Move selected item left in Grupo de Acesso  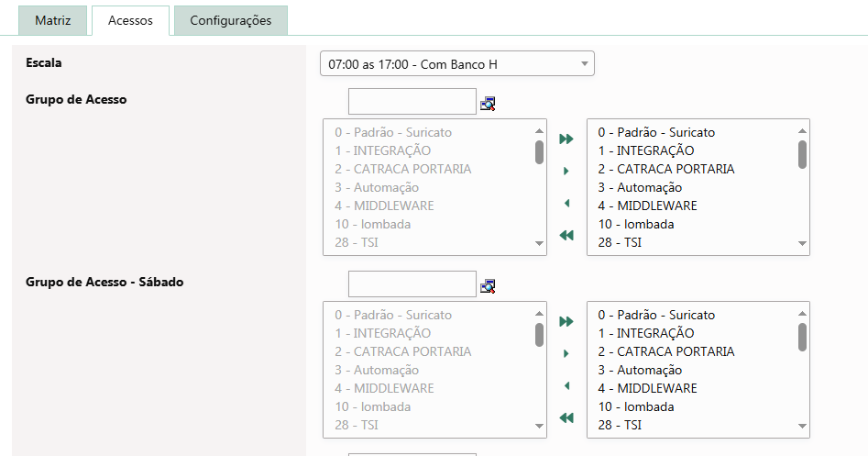click(566, 203)
